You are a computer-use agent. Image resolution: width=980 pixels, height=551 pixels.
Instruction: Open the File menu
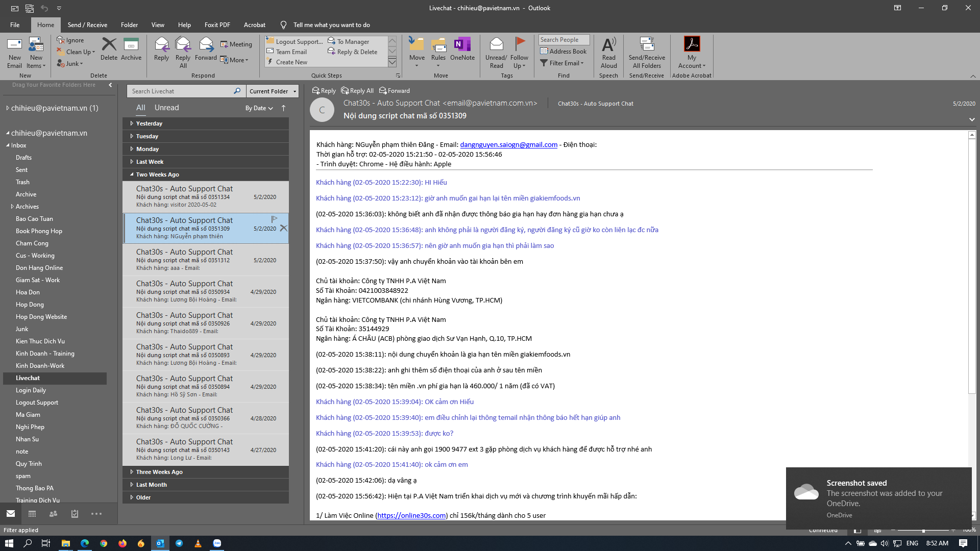pos(15,25)
